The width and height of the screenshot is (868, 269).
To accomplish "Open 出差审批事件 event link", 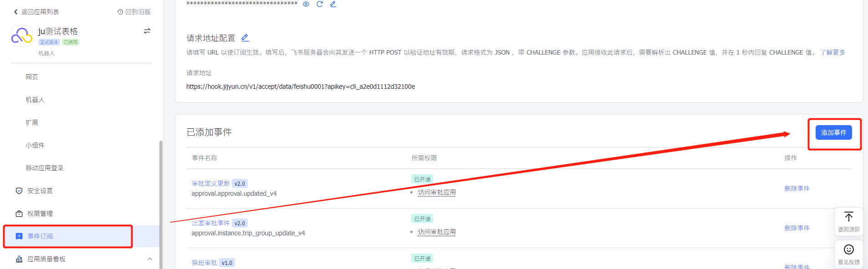I will pos(211,223).
